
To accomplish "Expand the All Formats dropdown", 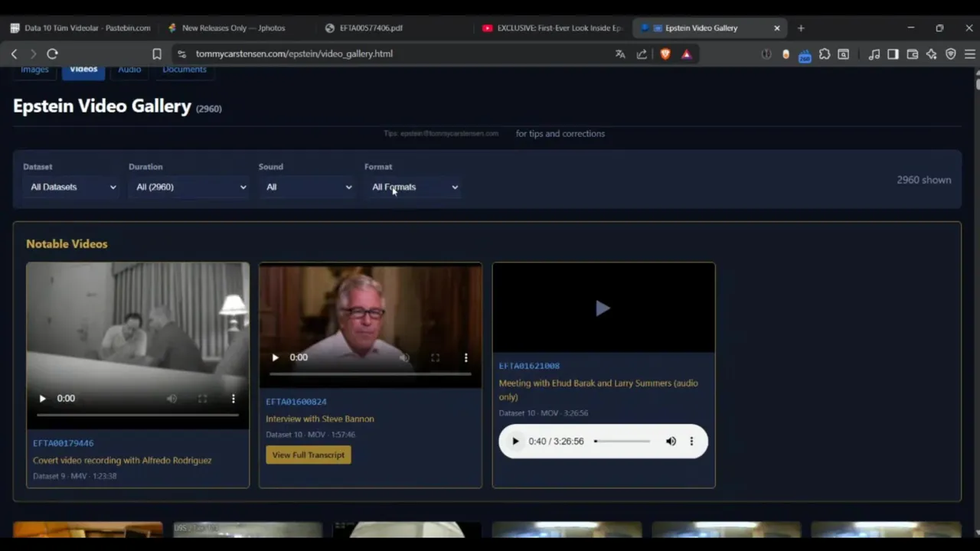I will [x=414, y=187].
